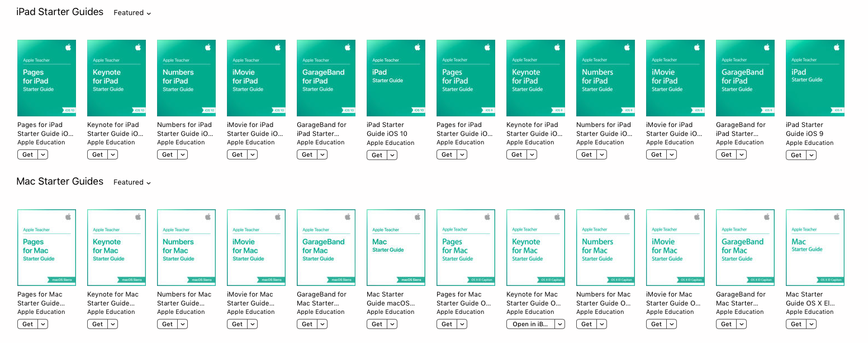Viewport: 868px width, 343px height.
Task: Get the Pages for Mac El Capitan guide
Action: click(447, 324)
